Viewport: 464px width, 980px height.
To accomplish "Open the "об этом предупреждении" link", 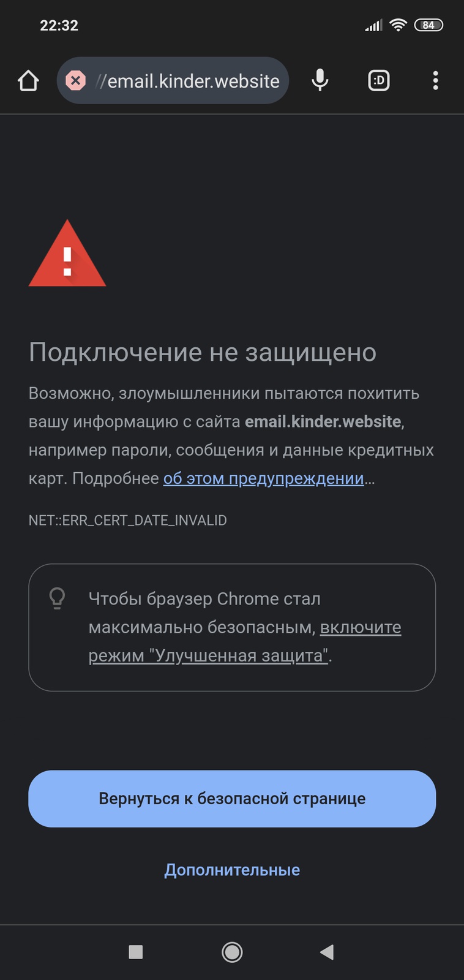I will click(x=263, y=478).
